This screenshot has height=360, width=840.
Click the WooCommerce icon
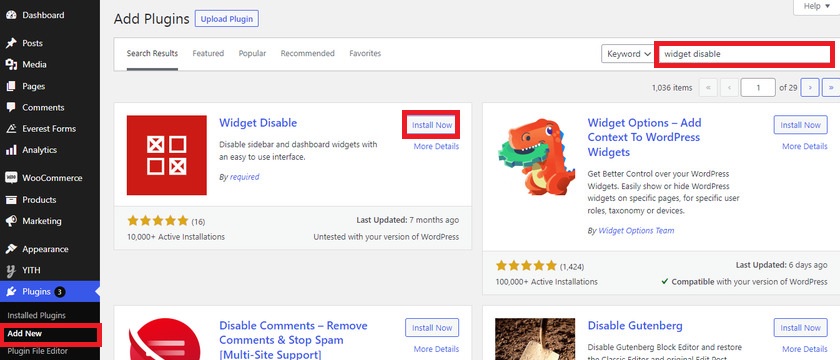(x=11, y=178)
